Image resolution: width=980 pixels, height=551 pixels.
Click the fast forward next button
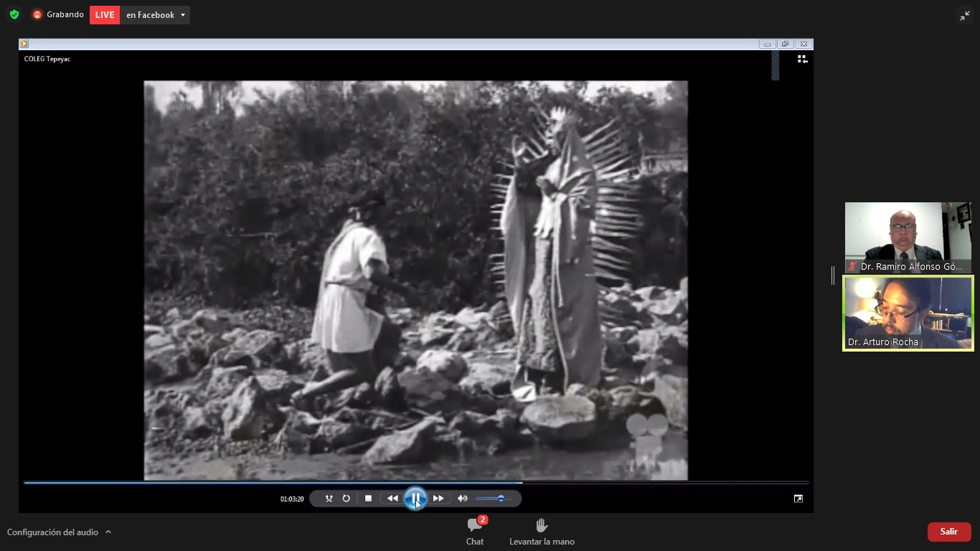[438, 499]
